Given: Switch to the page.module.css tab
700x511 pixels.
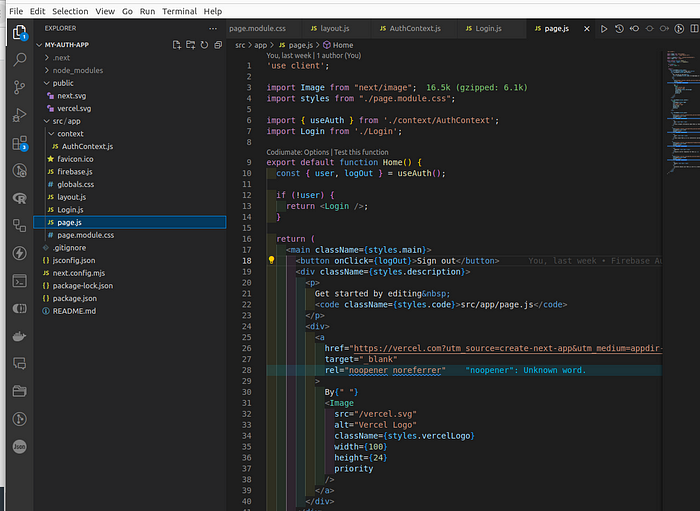Looking at the screenshot, I should pos(258,29).
